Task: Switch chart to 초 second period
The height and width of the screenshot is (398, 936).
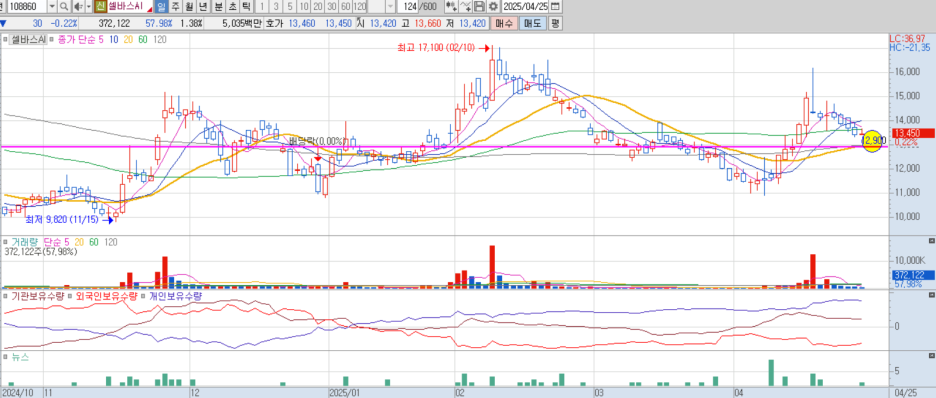Action: pyautogui.click(x=232, y=7)
